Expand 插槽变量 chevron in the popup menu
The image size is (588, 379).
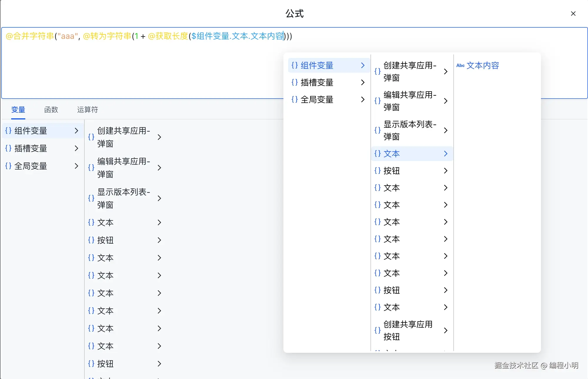click(363, 82)
